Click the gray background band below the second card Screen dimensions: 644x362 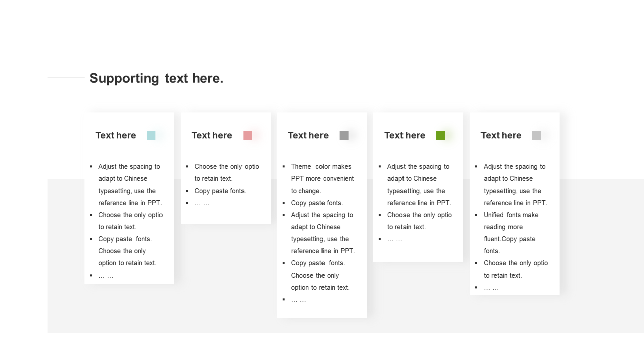(225, 277)
